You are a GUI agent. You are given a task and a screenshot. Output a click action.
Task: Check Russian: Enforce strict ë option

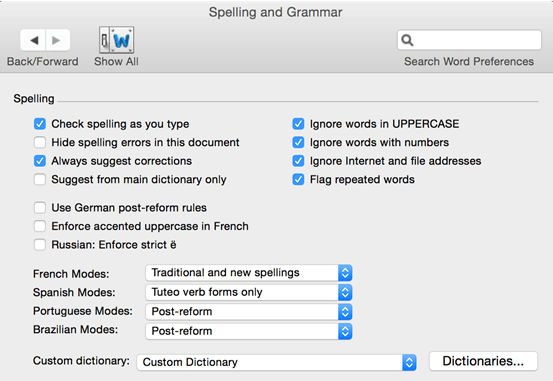[x=40, y=245]
